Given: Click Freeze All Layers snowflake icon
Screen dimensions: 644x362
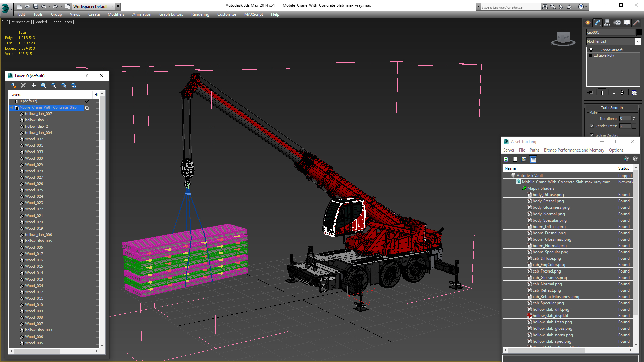Looking at the screenshot, I should click(x=74, y=85).
